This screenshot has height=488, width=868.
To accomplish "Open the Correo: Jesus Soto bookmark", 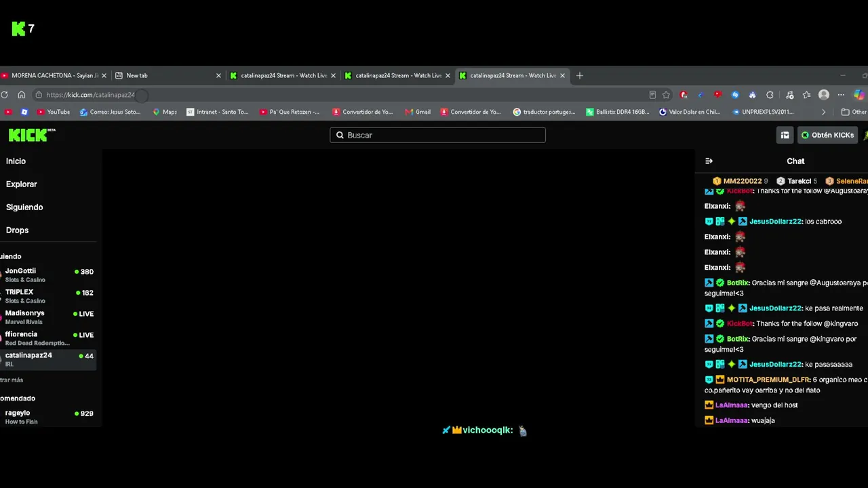I will point(110,112).
